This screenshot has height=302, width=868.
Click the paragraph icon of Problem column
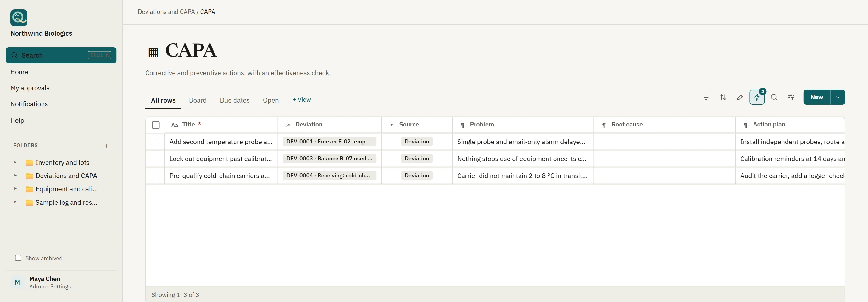462,125
